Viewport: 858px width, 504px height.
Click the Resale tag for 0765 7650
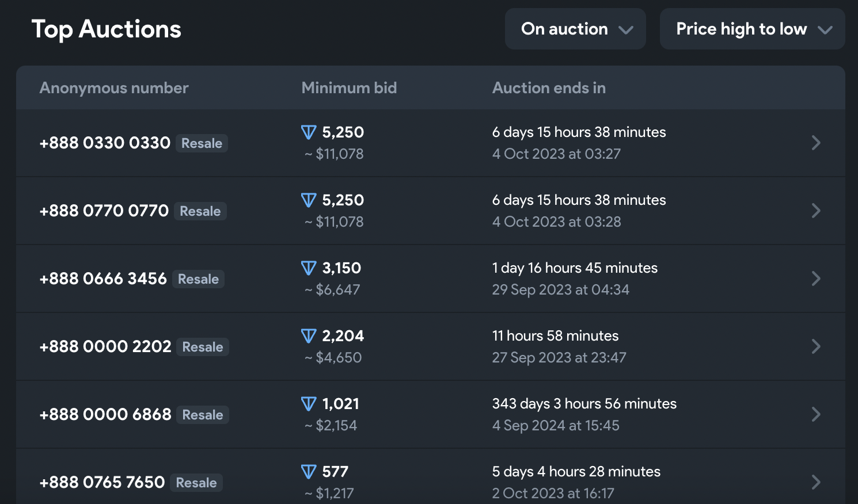pyautogui.click(x=196, y=483)
